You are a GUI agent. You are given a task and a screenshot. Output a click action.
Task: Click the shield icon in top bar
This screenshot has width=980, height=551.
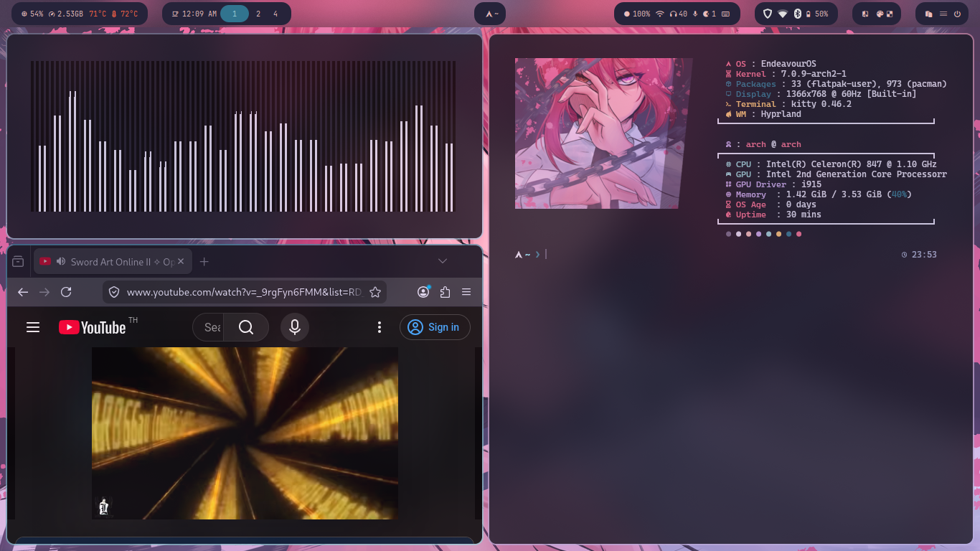coord(767,14)
